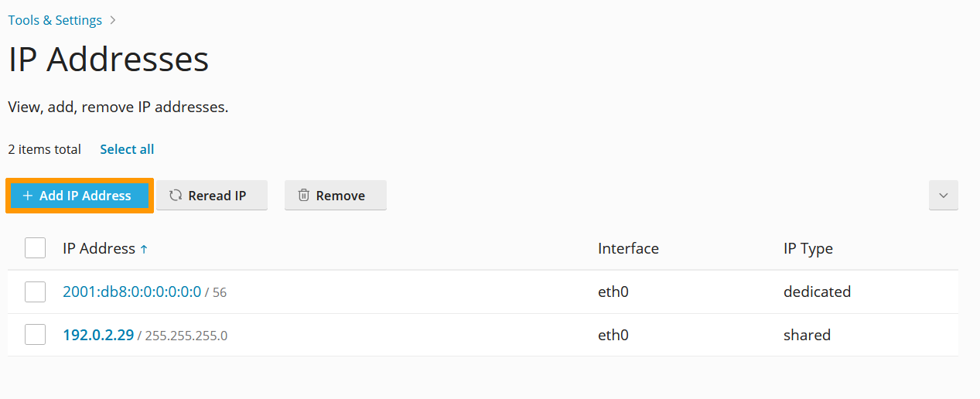The height and width of the screenshot is (399, 980).
Task: Click the breadcrumb chevron after Tools & Settings
Action: coord(113,20)
